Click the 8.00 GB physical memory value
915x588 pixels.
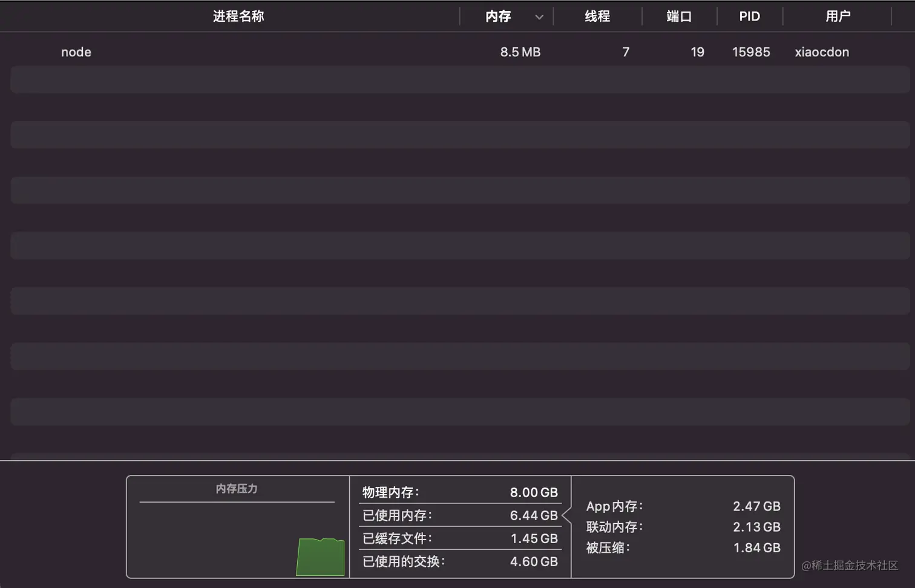(x=534, y=492)
